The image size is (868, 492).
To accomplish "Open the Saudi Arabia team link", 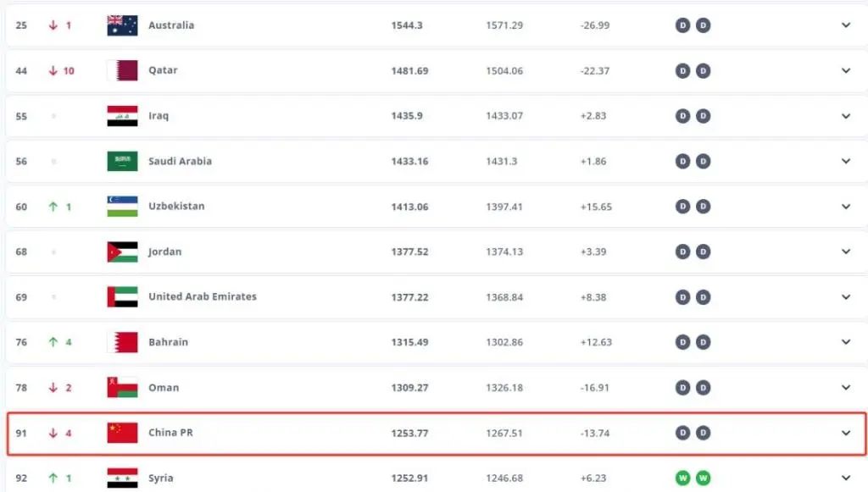I will (180, 161).
